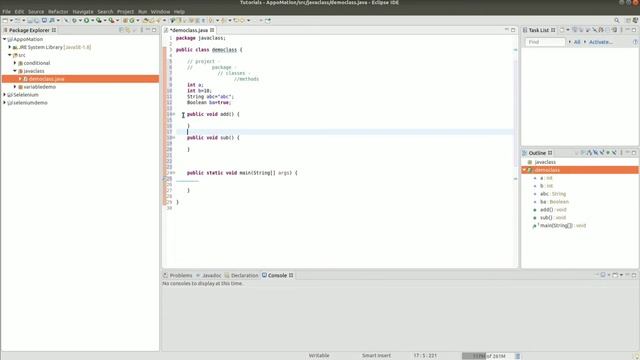This screenshot has height=360, width=640.
Task: Click the Search magnifier icon at top right
Action: point(617,20)
